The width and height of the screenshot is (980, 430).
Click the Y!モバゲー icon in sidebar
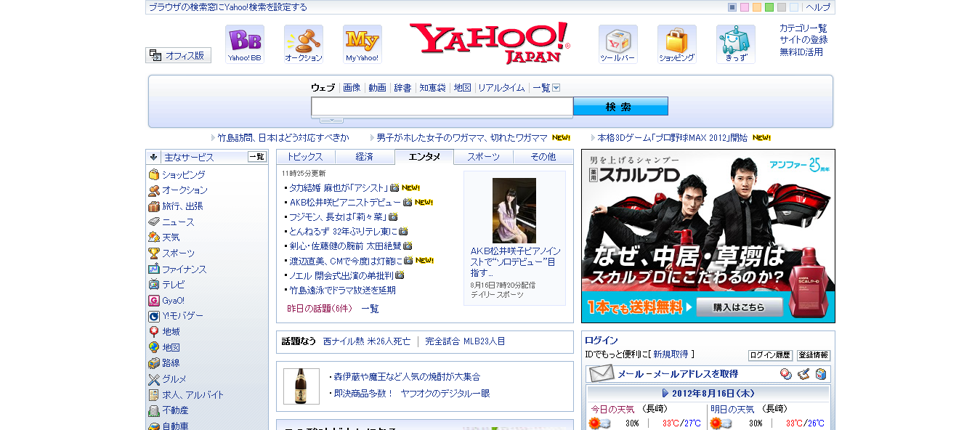point(154,316)
